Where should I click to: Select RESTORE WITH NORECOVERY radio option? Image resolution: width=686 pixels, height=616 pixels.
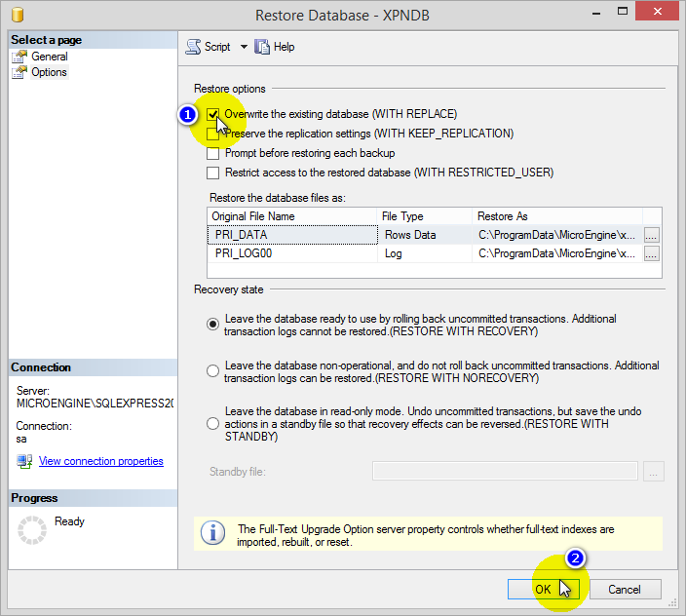pyautogui.click(x=213, y=371)
